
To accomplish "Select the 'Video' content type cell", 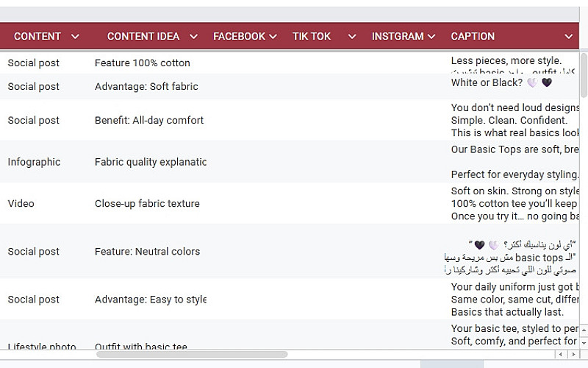I will pos(21,203).
